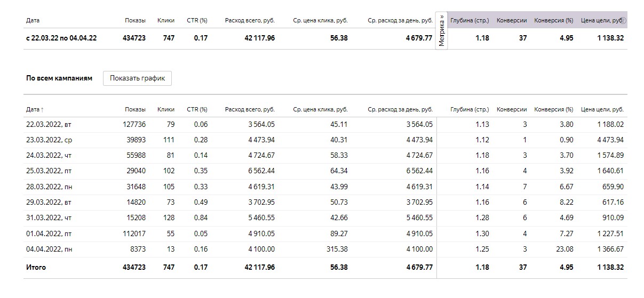Click Глубина (стр.) header in the daily table
Screen dimensions: 644x298
(470, 109)
